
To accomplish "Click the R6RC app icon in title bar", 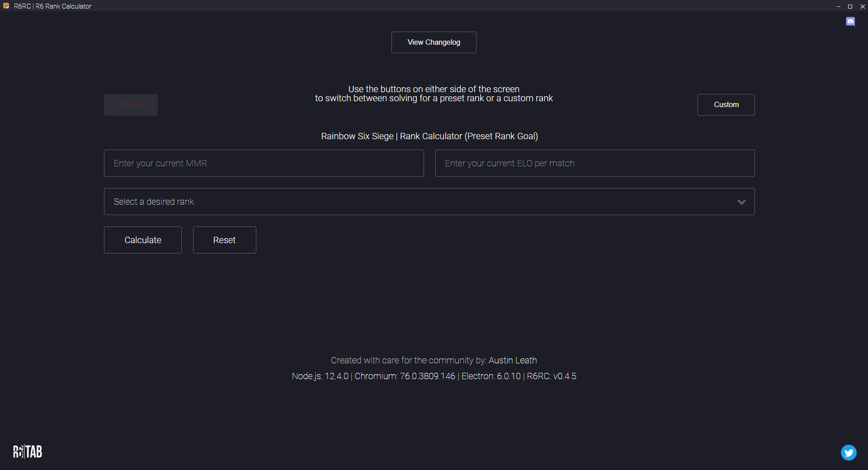I will tap(6, 6).
